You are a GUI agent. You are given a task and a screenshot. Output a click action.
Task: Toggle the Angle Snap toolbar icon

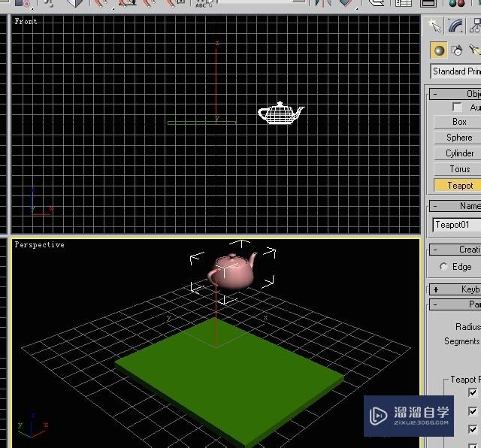pos(127,3)
